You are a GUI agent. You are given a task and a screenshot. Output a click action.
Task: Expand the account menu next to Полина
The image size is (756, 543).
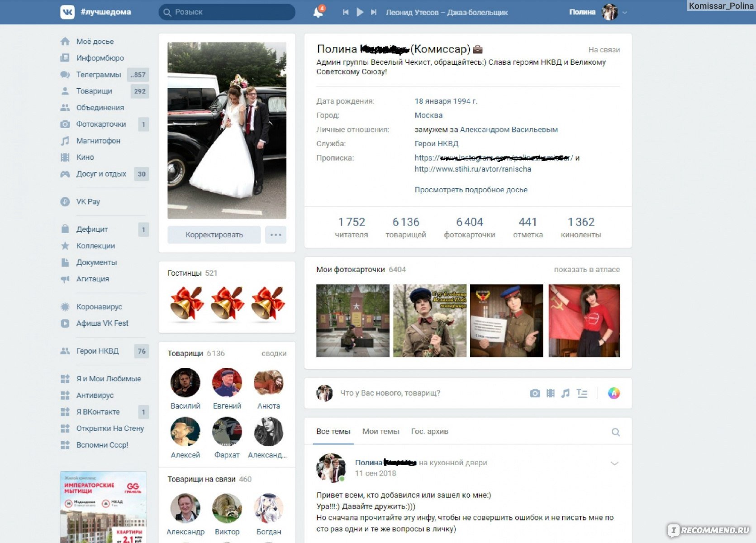coord(625,13)
